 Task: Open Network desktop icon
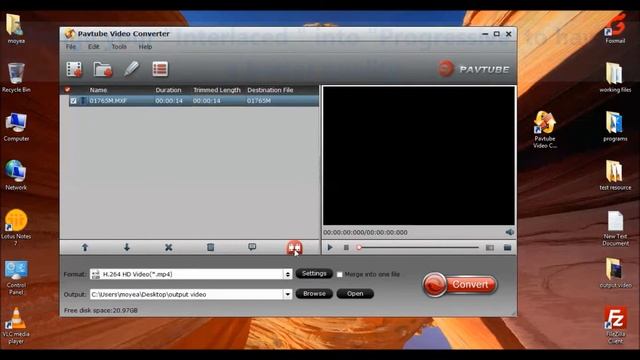[16, 176]
